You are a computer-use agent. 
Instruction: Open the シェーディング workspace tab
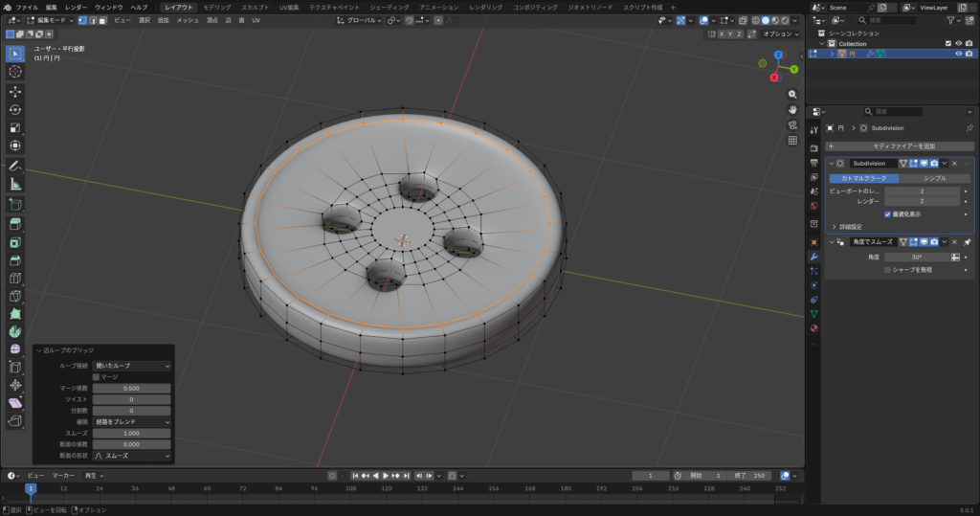389,7
